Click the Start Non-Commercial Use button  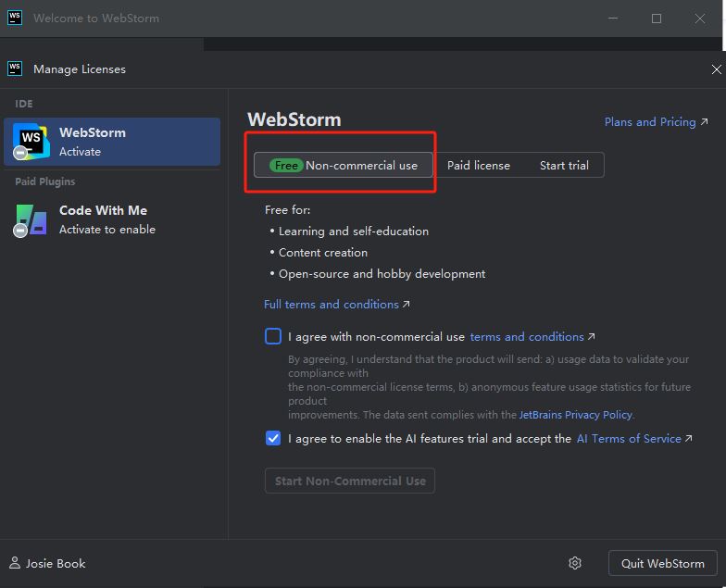(x=350, y=481)
